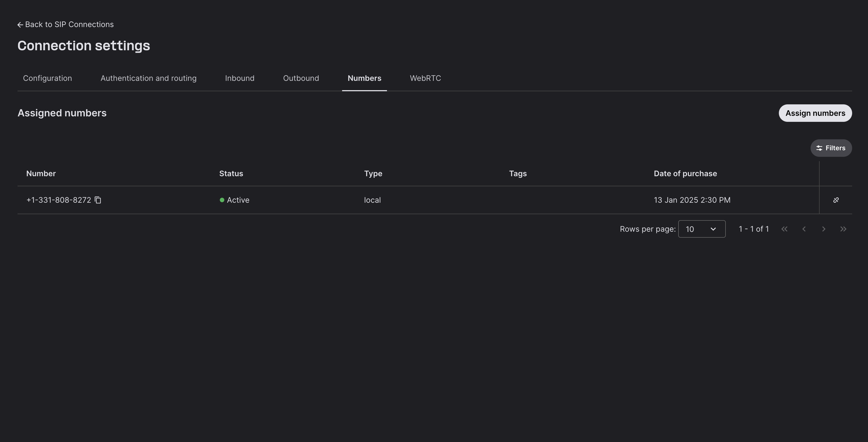
Task: Open Authentication and routing tab
Action: click(148, 78)
